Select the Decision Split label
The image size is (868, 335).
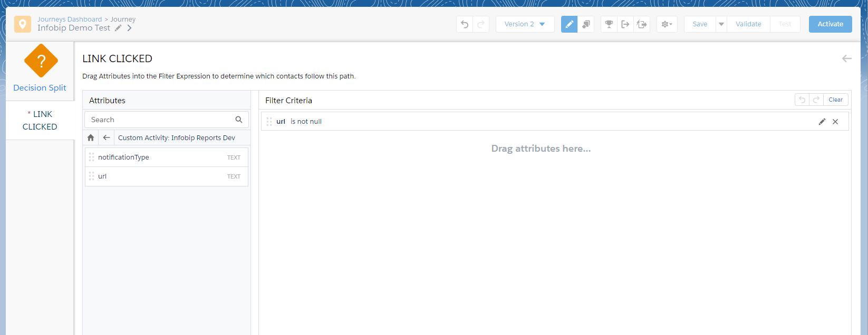tap(40, 88)
